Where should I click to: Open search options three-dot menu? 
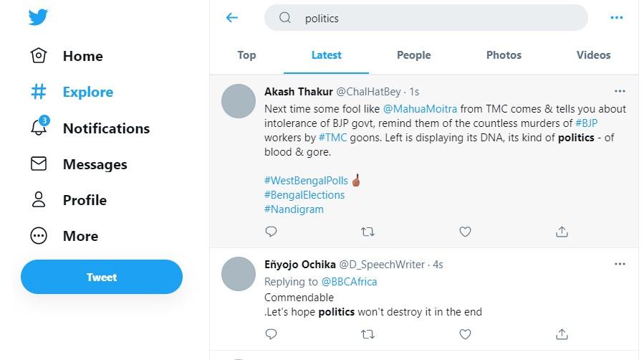coord(617,18)
